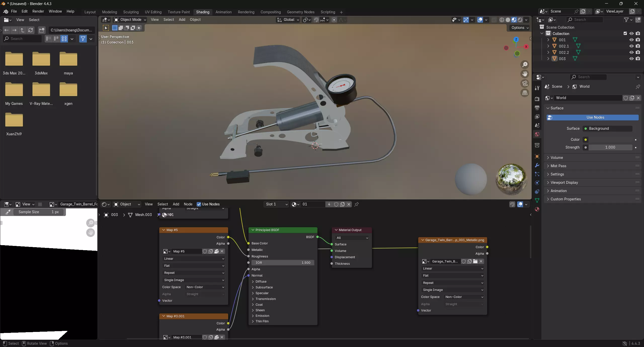The width and height of the screenshot is (644, 347).
Task: Click the viewport zoom magnifier icon
Action: (x=525, y=65)
